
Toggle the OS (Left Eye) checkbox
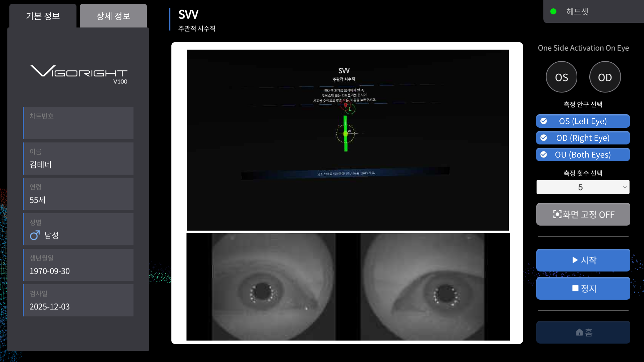544,121
